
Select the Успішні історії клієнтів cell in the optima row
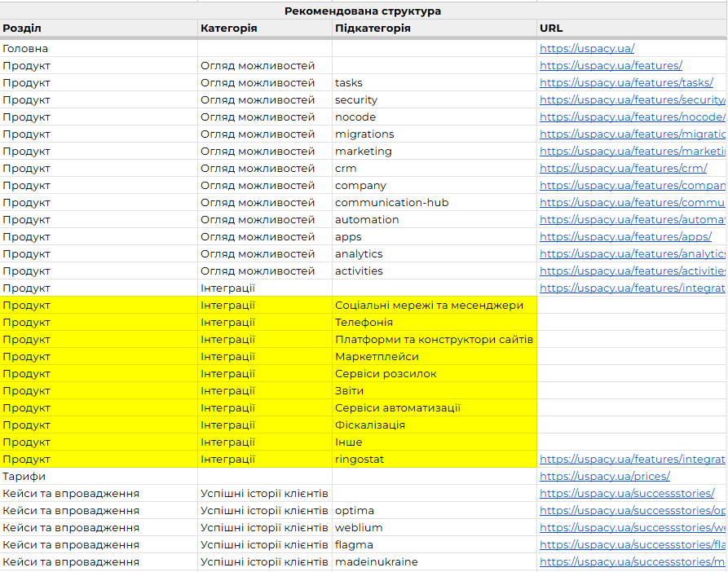click(265, 511)
